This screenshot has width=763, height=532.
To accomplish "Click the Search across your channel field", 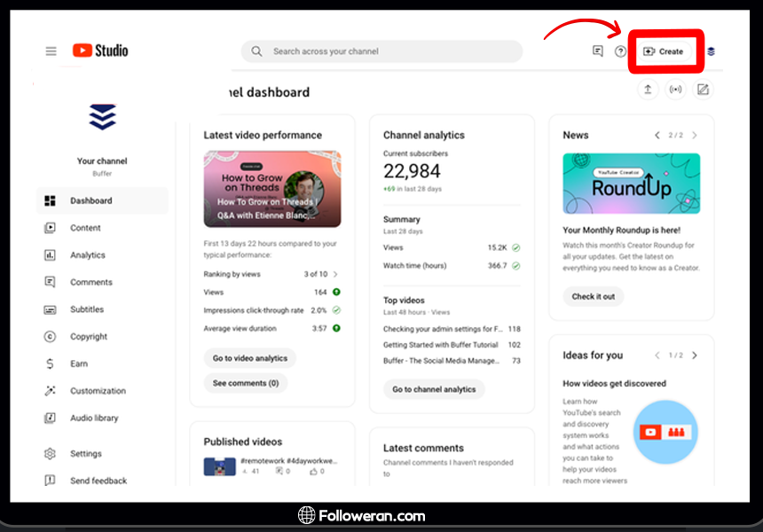I will pos(381,51).
